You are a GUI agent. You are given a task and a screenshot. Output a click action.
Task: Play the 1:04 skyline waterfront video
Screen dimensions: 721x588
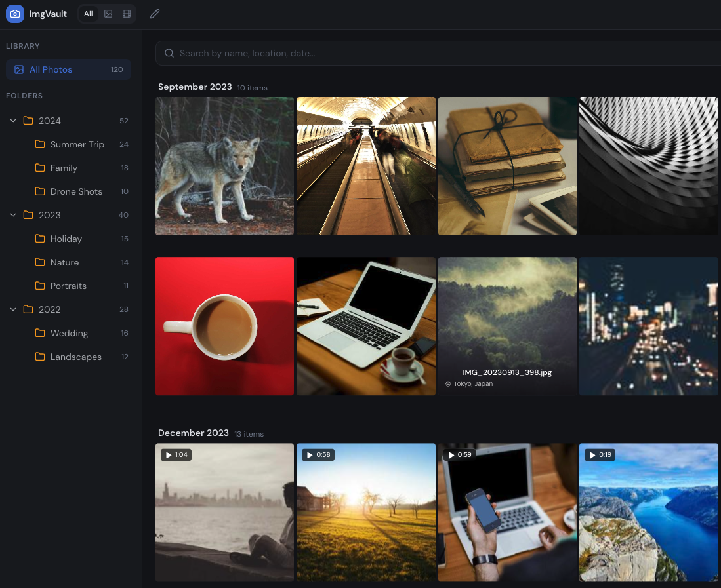pos(224,512)
